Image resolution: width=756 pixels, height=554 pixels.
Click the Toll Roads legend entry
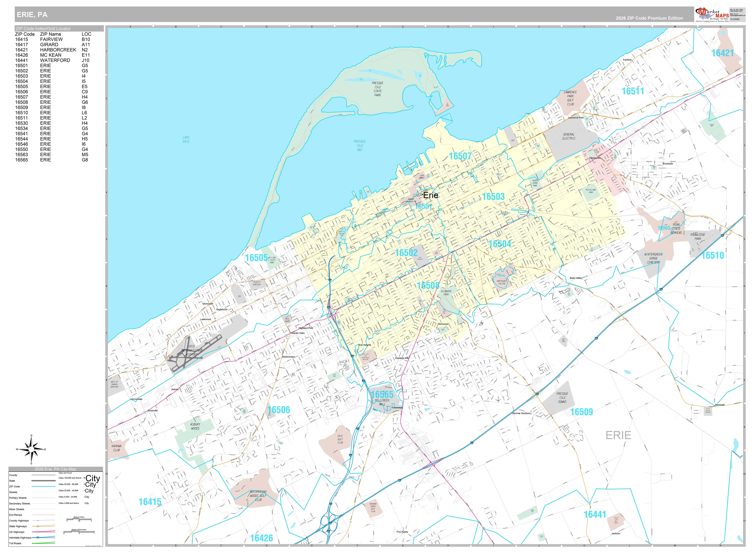pos(32,543)
